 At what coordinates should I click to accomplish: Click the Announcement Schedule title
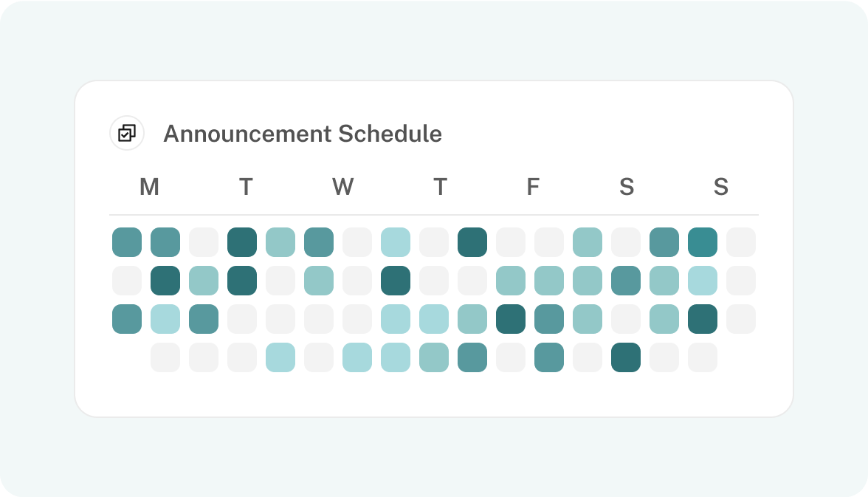(x=303, y=134)
